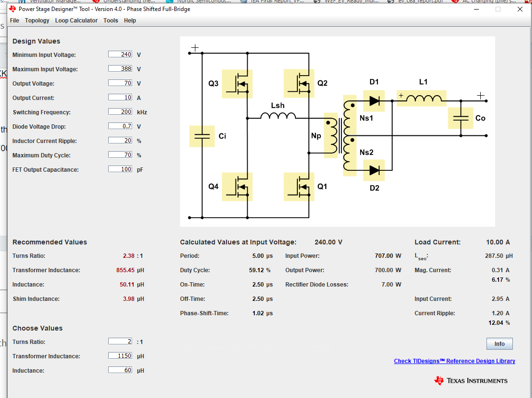The width and height of the screenshot is (532, 398).
Task: Click the Power Stage Designer title bar icon
Action: pos(13,9)
